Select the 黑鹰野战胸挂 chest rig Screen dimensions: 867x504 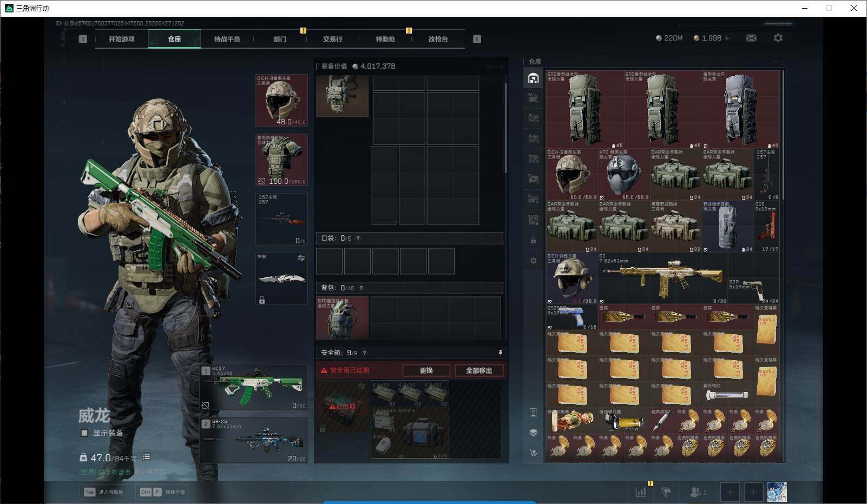coord(676,227)
